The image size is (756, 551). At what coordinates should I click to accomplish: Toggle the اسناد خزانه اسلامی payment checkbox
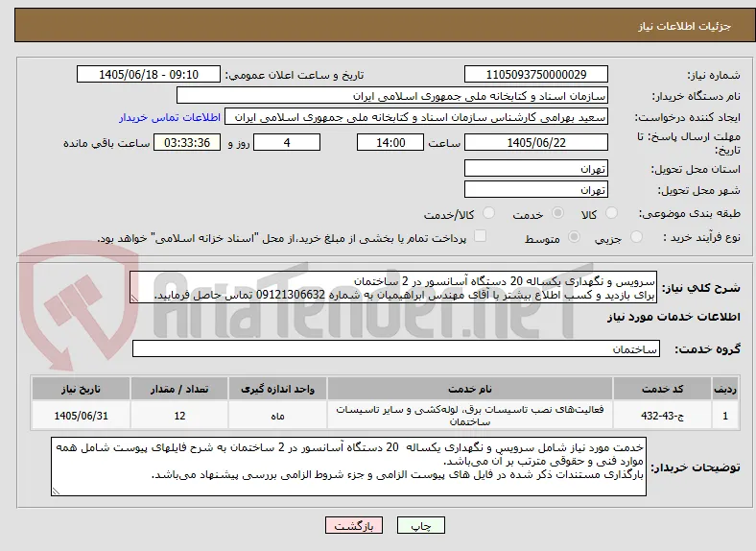pos(481,236)
